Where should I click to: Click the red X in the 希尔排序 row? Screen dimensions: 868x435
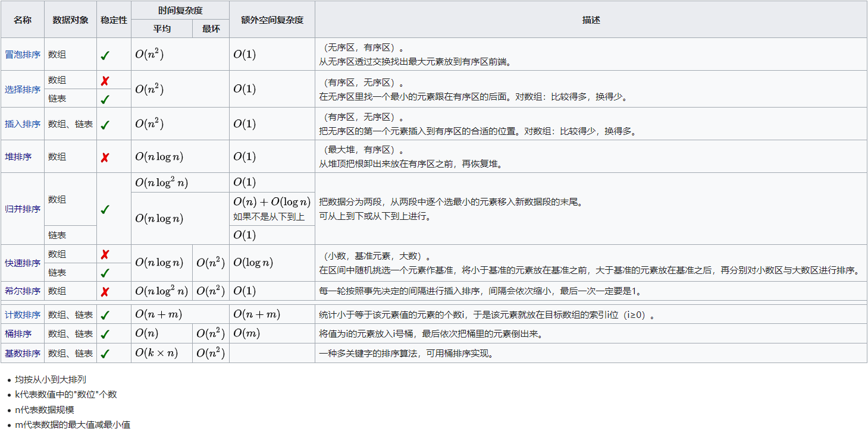[105, 292]
